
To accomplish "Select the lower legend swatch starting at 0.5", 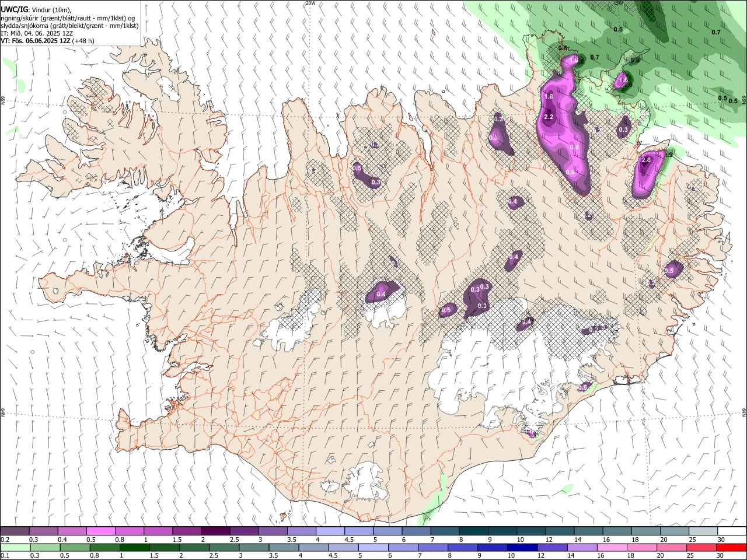I will click(75, 547).
